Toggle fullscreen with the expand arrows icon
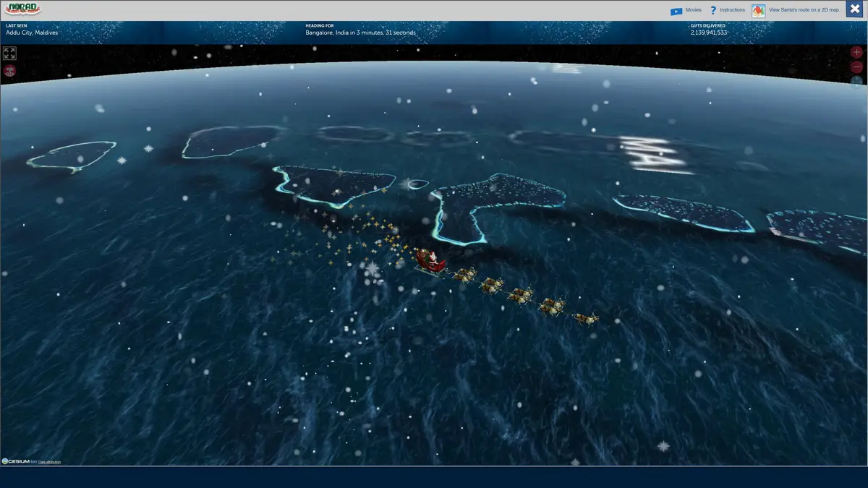The image size is (868, 488). pos(9,53)
